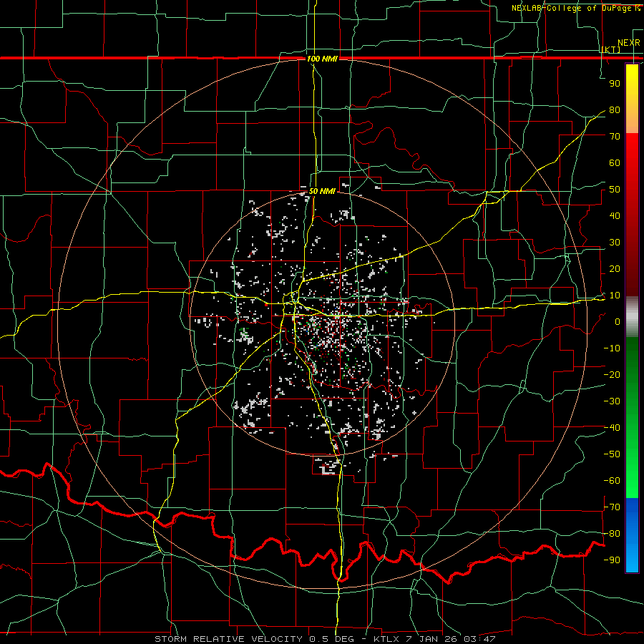644x644 pixels.
Task: Click the positive 50 value on velocity scale
Action: coord(615,190)
